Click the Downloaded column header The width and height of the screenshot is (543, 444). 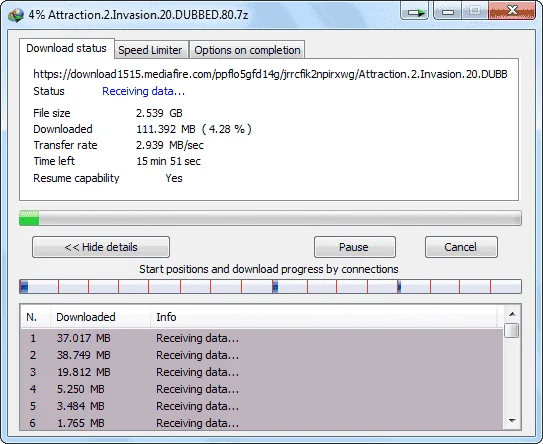[x=100, y=317]
